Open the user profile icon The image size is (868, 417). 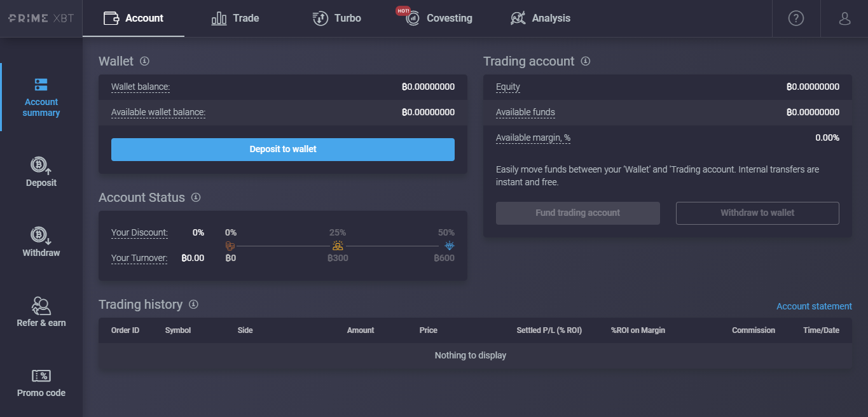coord(844,18)
